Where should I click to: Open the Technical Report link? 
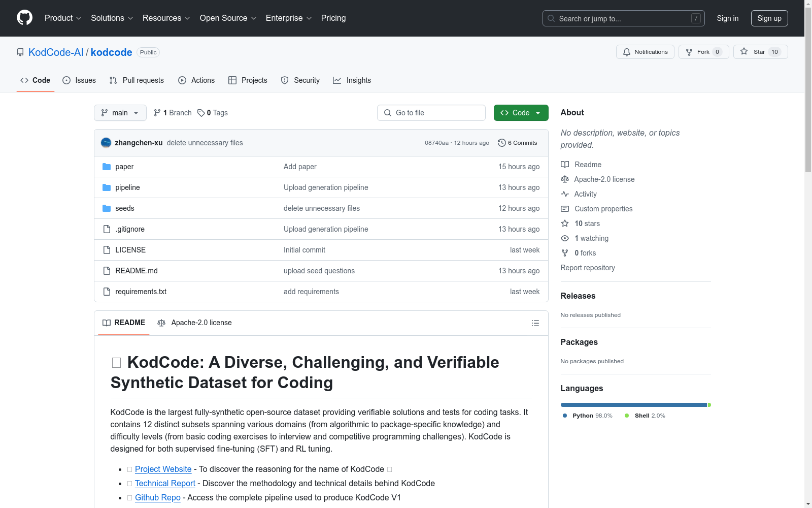click(x=165, y=484)
